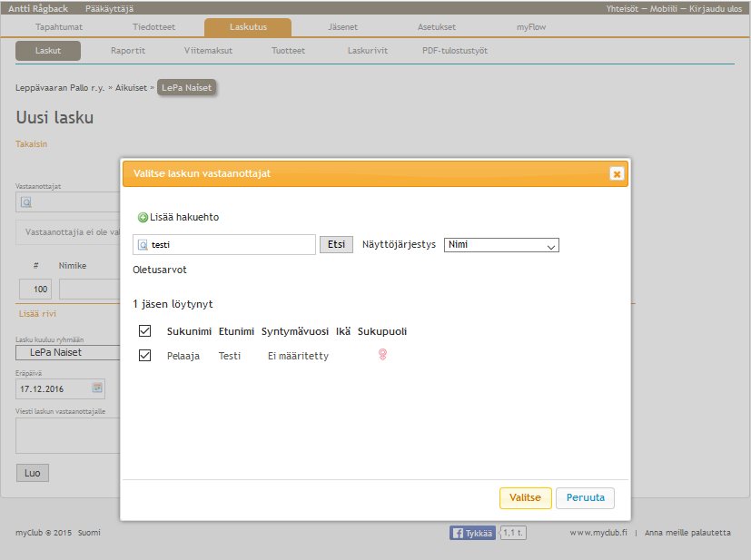751x560 pixels.
Task: Open the myFlow tab
Action: (530, 27)
